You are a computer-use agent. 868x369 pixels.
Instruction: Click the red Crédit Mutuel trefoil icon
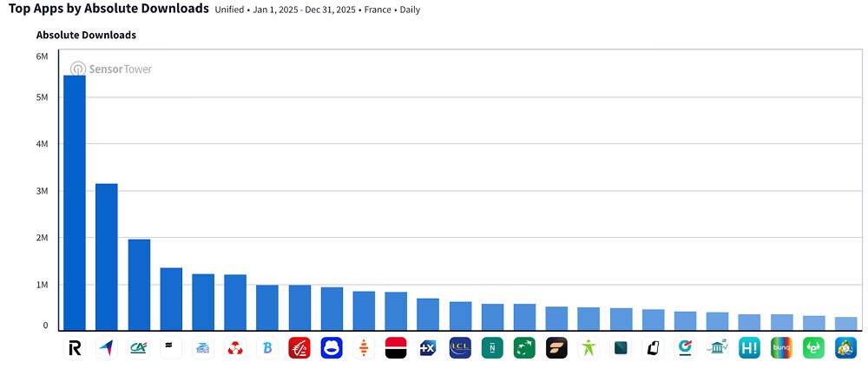point(235,348)
